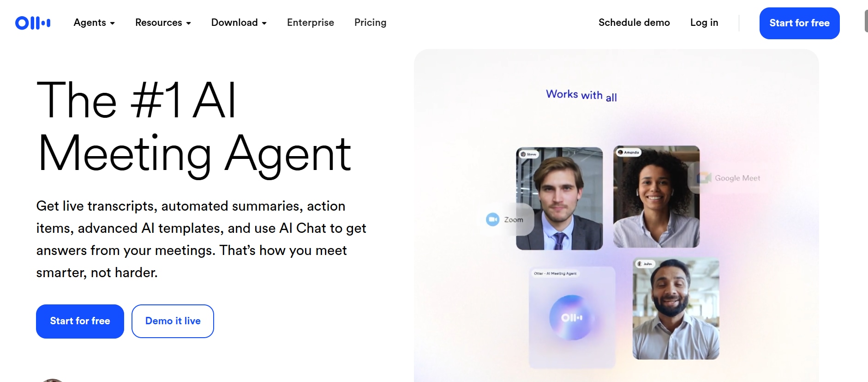
Task: Click the Otter logo in header
Action: 33,23
